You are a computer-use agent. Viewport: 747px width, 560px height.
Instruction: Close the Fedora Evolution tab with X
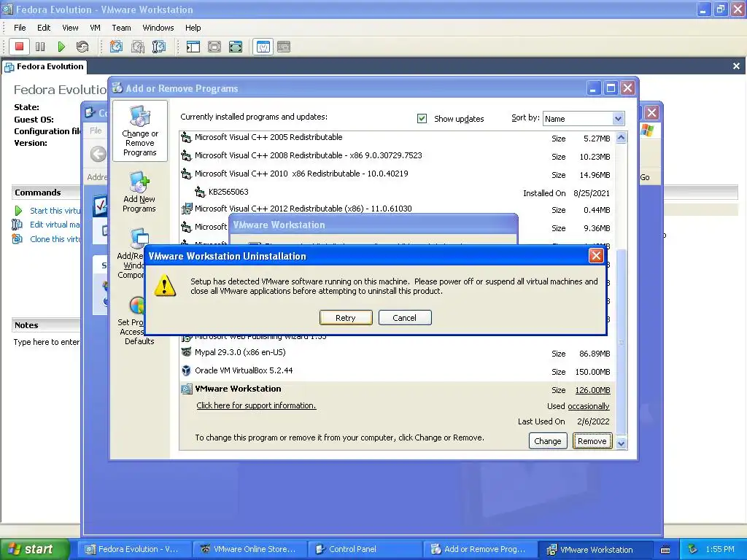pyautogui.click(x=736, y=66)
